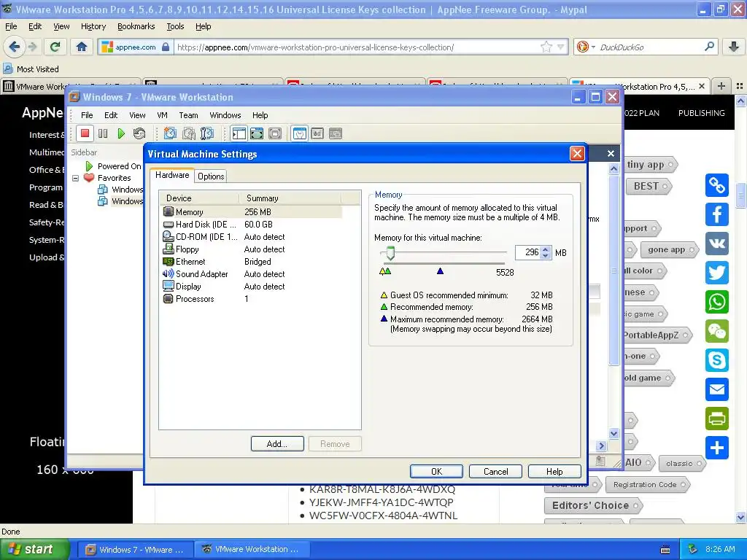Click Cancel in Virtual Machine Settings
The width and height of the screenshot is (747, 560).
(x=495, y=472)
